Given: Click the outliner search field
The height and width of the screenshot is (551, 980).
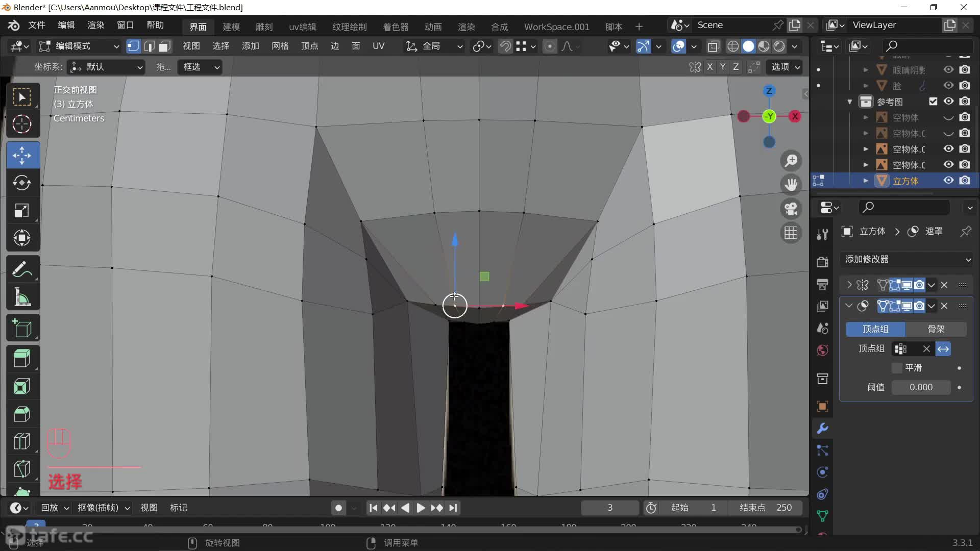Looking at the screenshot, I should point(927,46).
